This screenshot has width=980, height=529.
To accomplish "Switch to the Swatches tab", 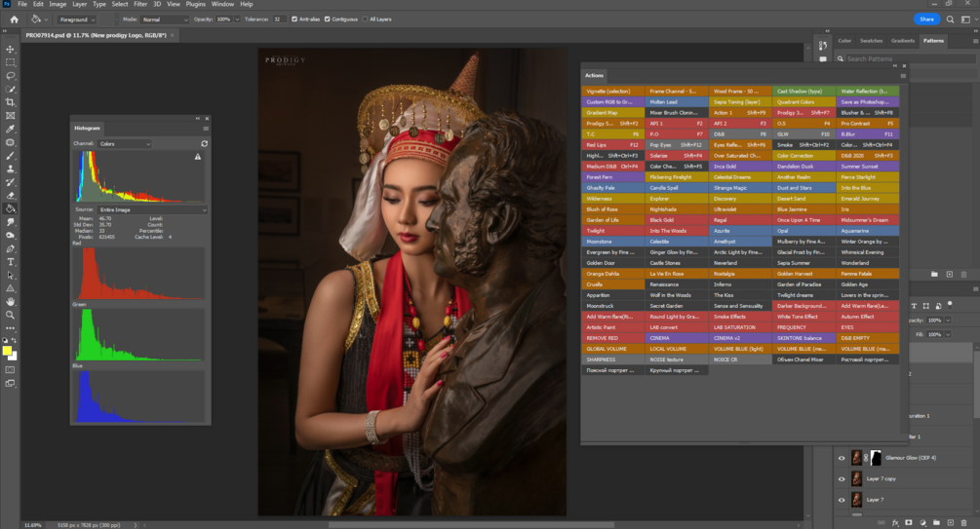I will pos(871,41).
